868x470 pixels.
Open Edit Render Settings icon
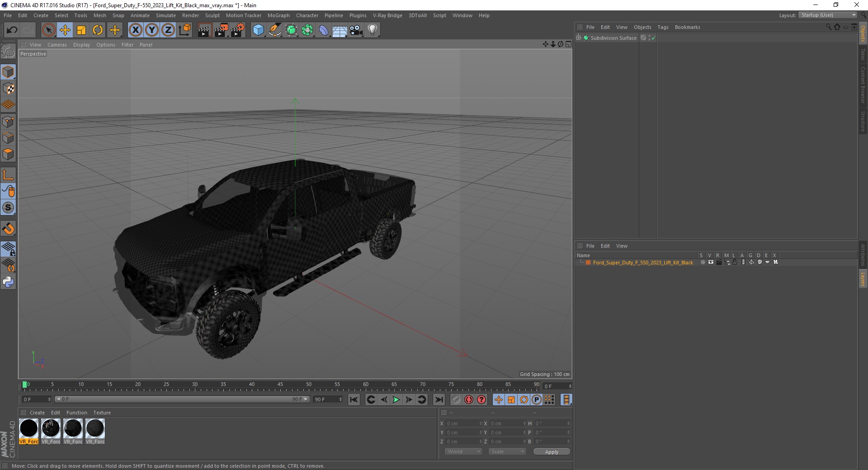point(237,30)
